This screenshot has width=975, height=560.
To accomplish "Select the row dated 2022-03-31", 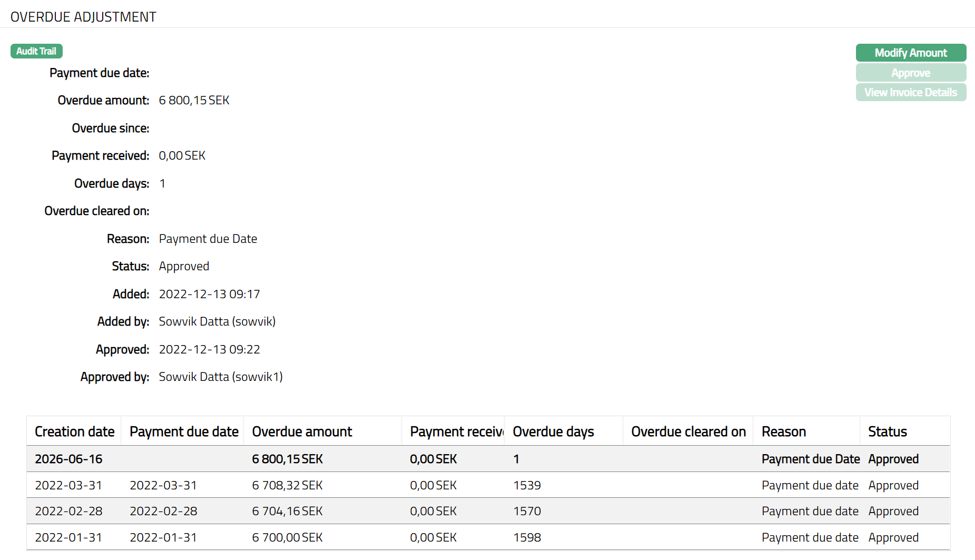I will 68,485.
